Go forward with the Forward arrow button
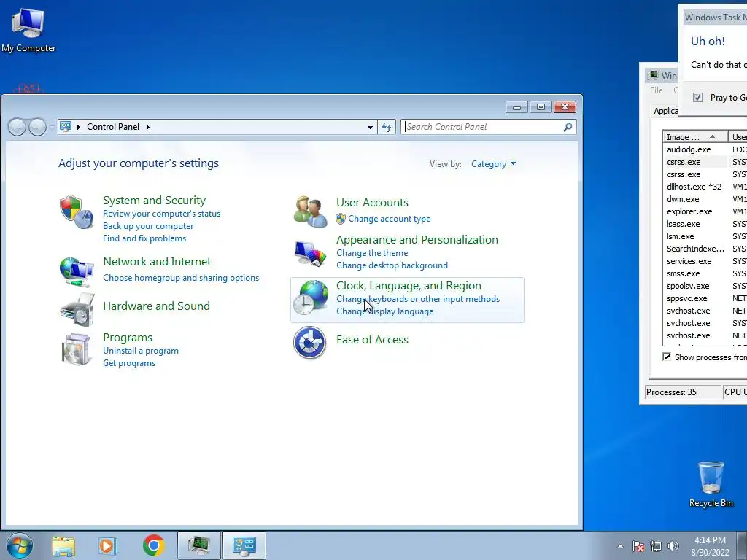The image size is (747, 560). tap(37, 127)
